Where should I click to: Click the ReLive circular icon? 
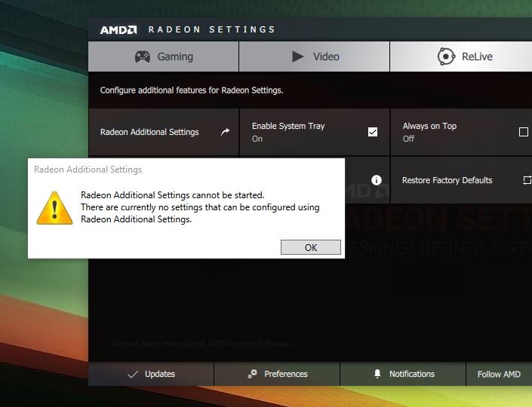pyautogui.click(x=446, y=57)
